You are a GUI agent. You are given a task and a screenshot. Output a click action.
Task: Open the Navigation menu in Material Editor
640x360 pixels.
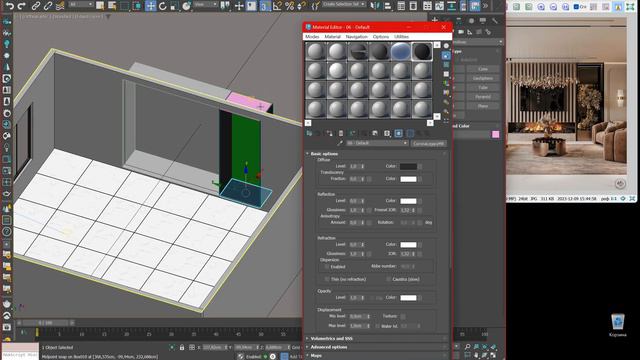point(357,37)
